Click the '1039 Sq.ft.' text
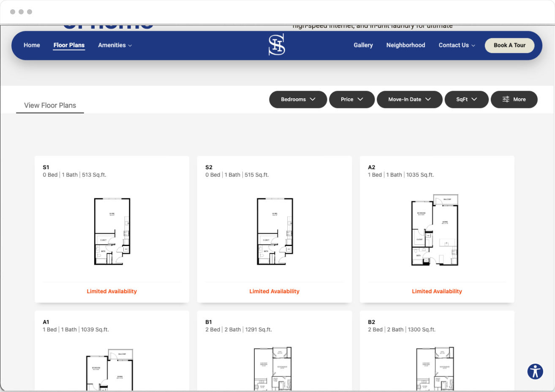This screenshot has width=555, height=392. point(95,330)
